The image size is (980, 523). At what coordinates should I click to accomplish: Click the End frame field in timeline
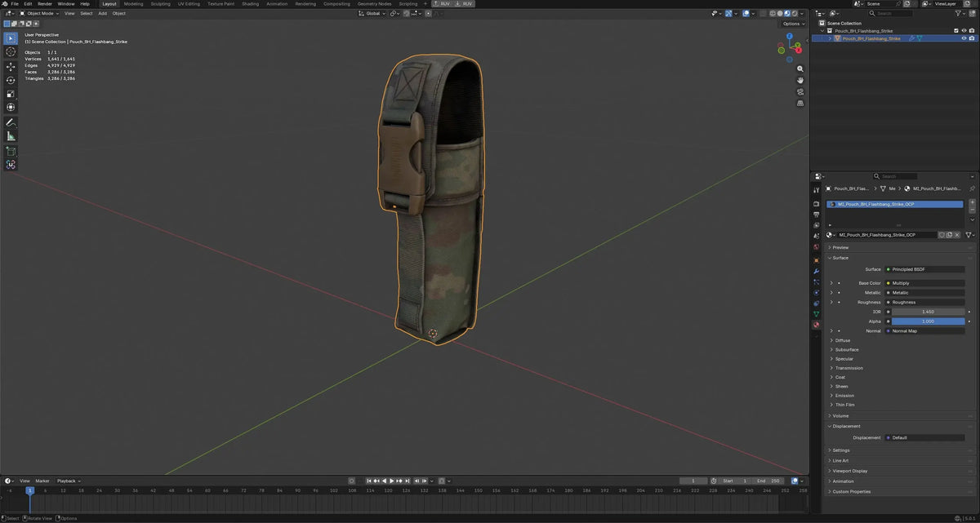(768, 481)
